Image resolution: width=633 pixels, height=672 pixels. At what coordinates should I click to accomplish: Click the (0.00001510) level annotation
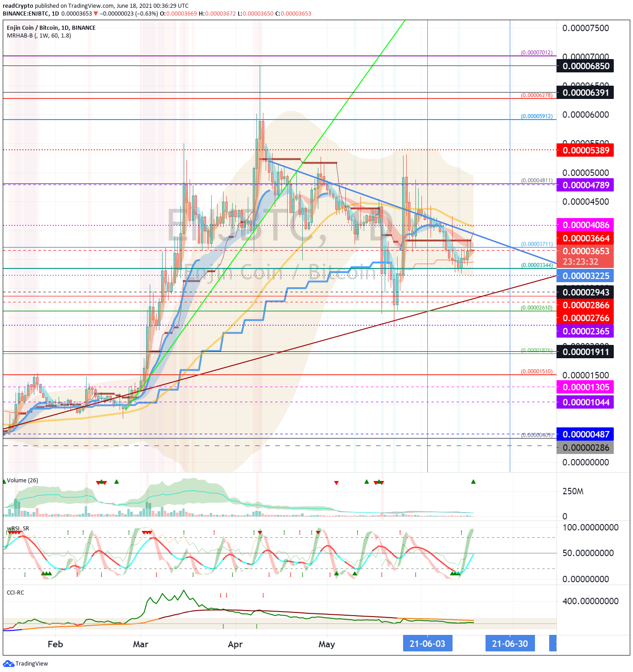537,372
